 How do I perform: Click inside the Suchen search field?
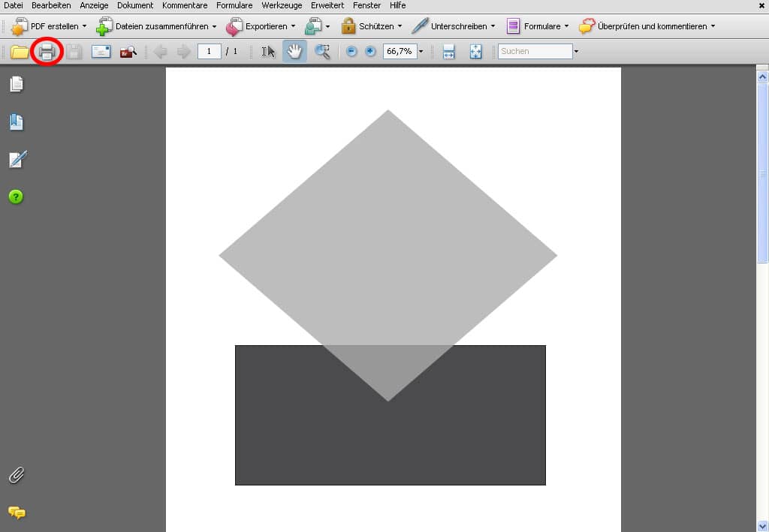pos(533,51)
